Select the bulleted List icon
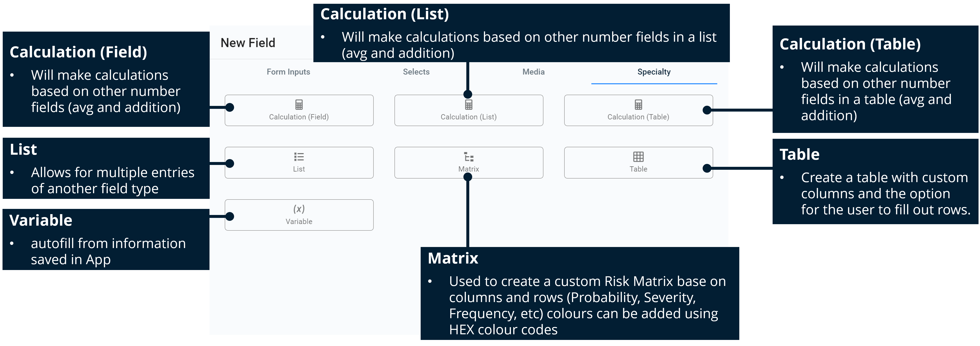Image resolution: width=980 pixels, height=346 pixels. pyautogui.click(x=299, y=157)
